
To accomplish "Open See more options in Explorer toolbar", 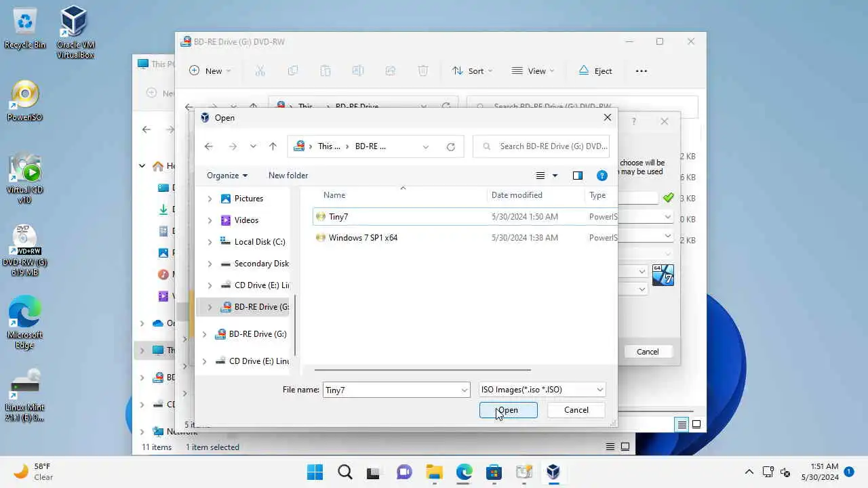I will coord(641,70).
